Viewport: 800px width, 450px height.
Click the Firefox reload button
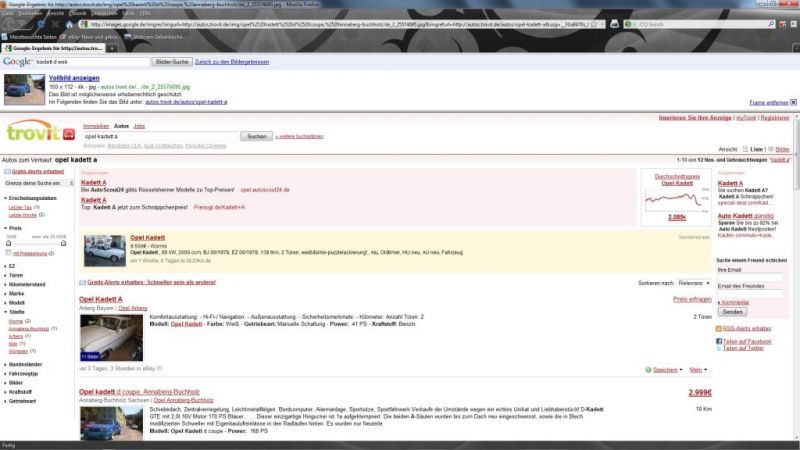[x=41, y=24]
